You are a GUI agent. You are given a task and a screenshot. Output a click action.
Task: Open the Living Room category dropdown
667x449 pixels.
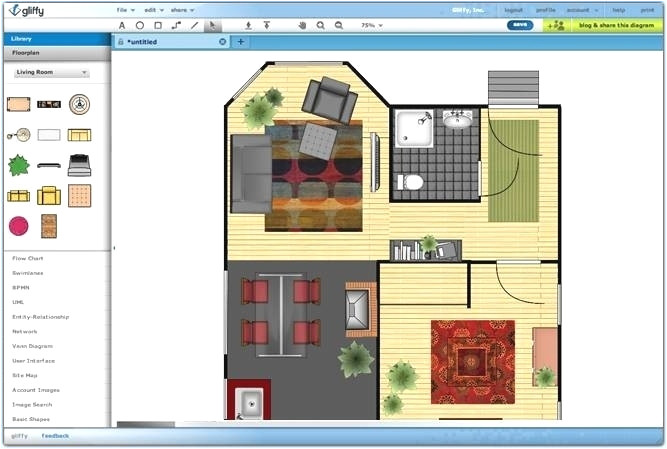coord(51,73)
